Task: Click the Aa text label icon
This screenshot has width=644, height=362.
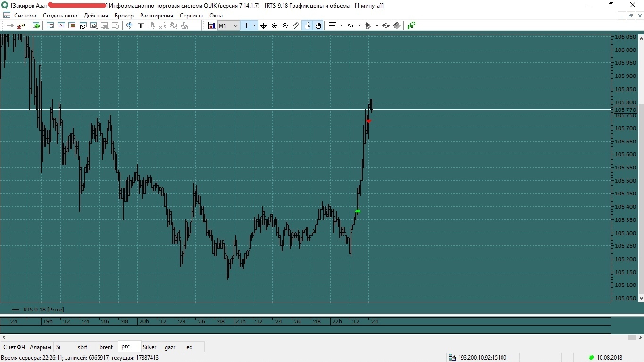Action: 351,25
